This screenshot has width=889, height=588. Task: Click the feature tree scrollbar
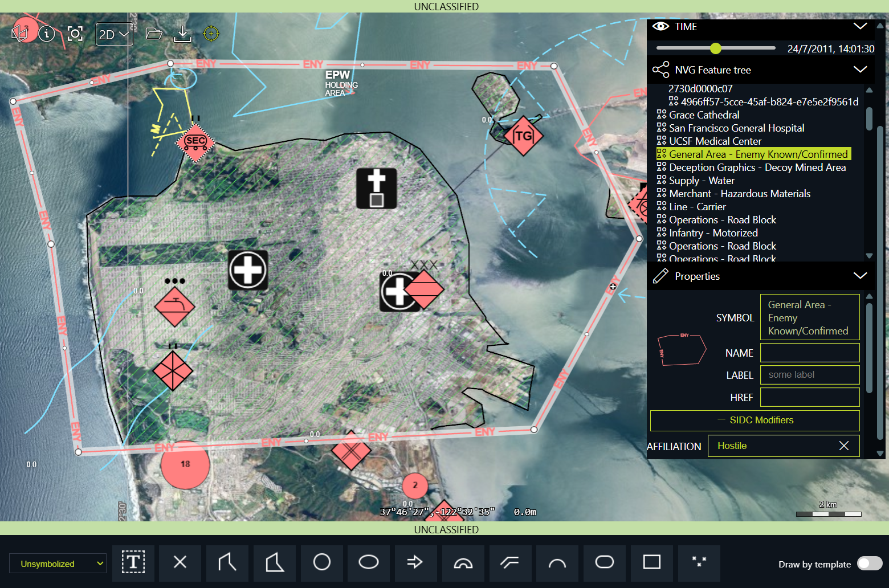pos(869,119)
